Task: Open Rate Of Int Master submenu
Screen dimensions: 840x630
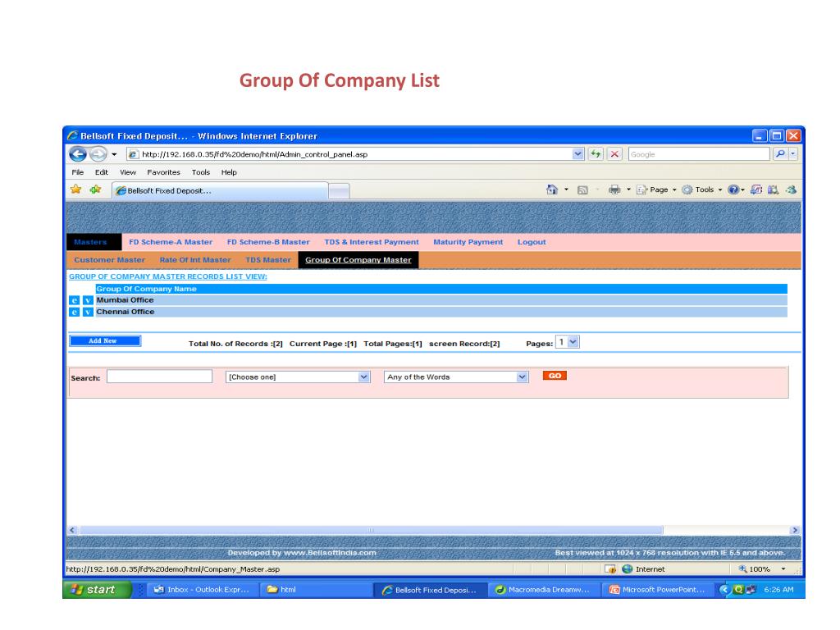Action: point(195,260)
